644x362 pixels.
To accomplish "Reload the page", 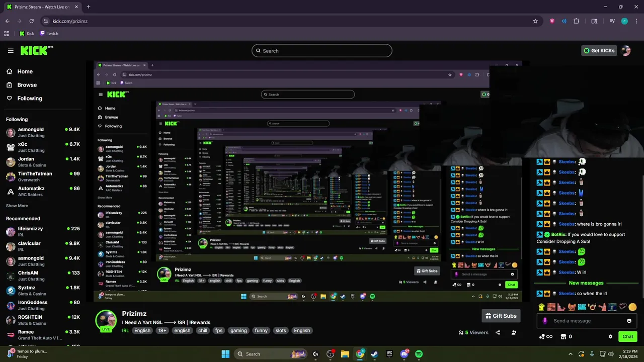I will click(x=31, y=21).
